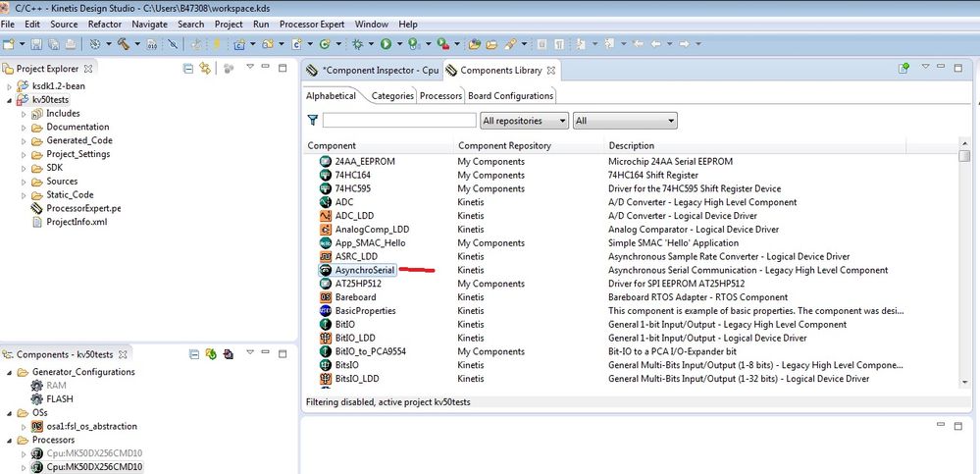Viewport: 980px width, 474px height.
Task: Select the grayed RAM configuration
Action: (x=56, y=386)
